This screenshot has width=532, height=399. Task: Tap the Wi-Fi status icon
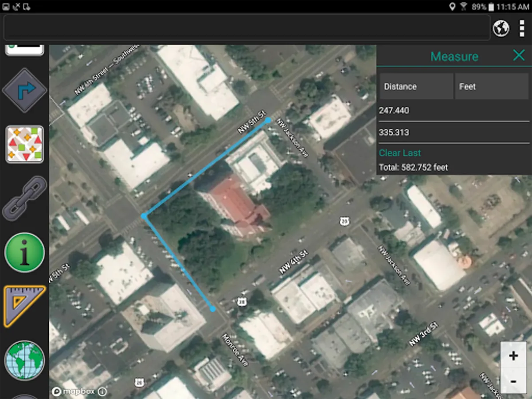pos(464,6)
